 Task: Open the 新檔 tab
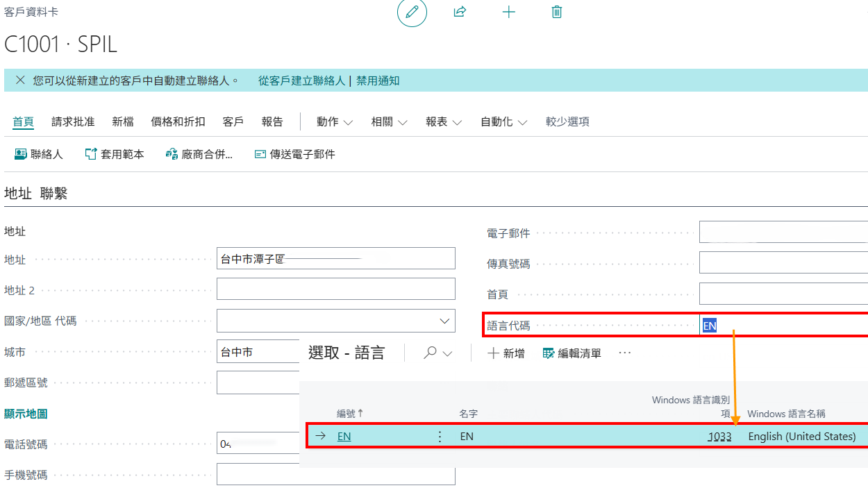(x=123, y=121)
